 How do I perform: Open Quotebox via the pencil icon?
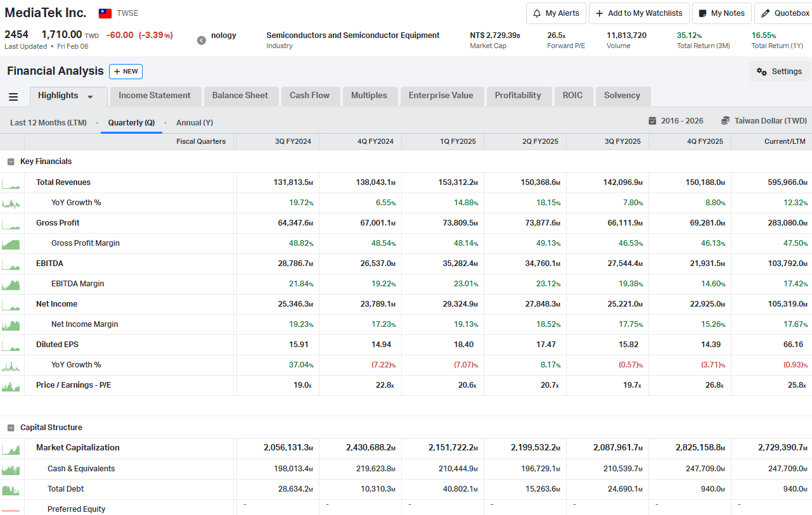[766, 13]
